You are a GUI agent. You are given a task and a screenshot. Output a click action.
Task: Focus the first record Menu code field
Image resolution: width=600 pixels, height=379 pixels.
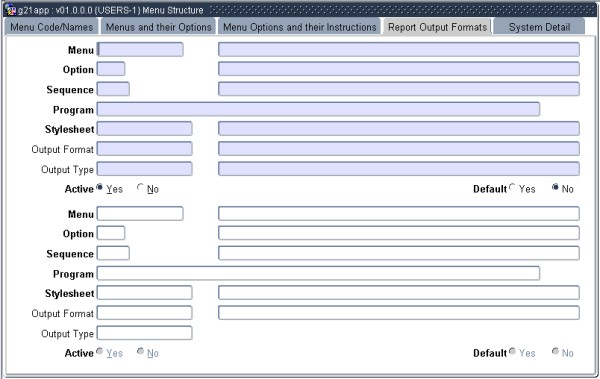pyautogui.click(x=140, y=49)
